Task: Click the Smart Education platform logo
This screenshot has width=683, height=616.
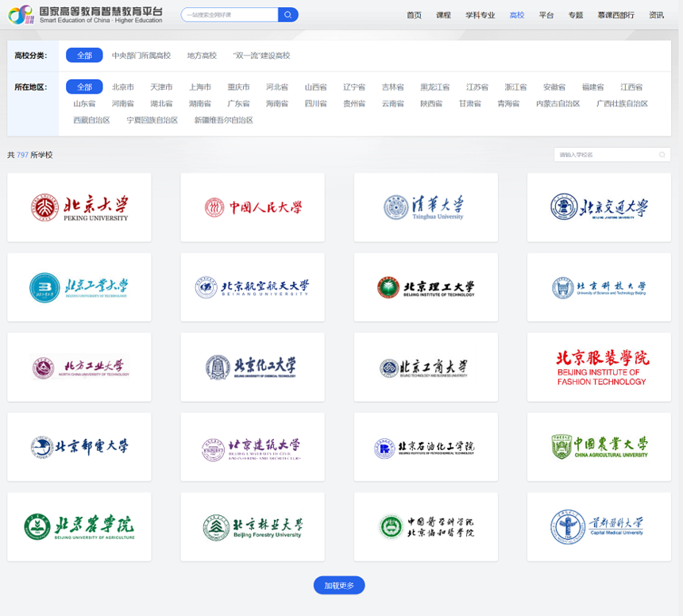Action: [86, 14]
